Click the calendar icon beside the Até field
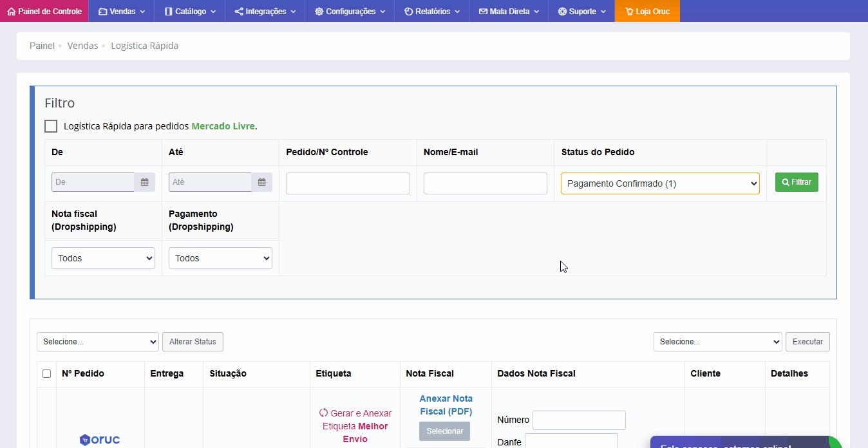The width and height of the screenshot is (868, 448). click(x=261, y=182)
